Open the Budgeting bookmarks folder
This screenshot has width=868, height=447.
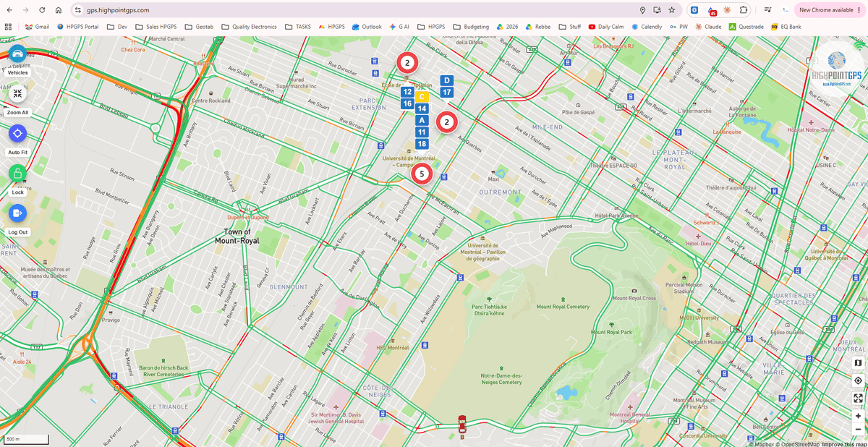(469, 27)
